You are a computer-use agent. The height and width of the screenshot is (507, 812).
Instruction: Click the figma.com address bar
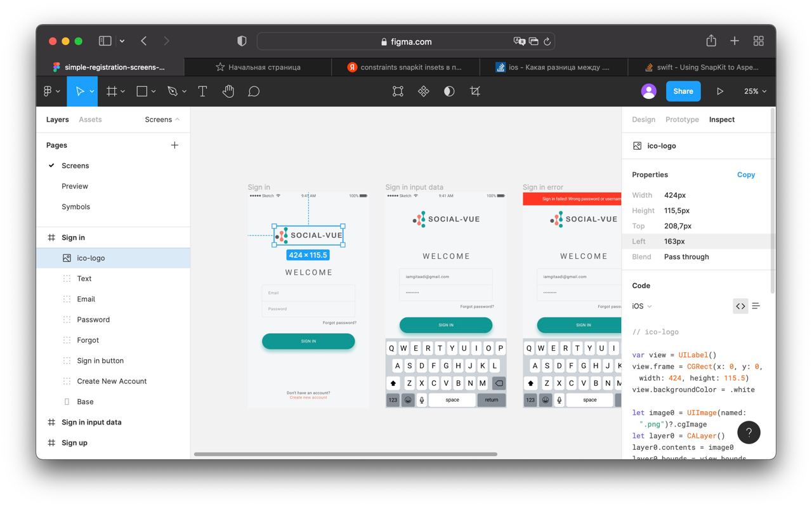pyautogui.click(x=406, y=41)
